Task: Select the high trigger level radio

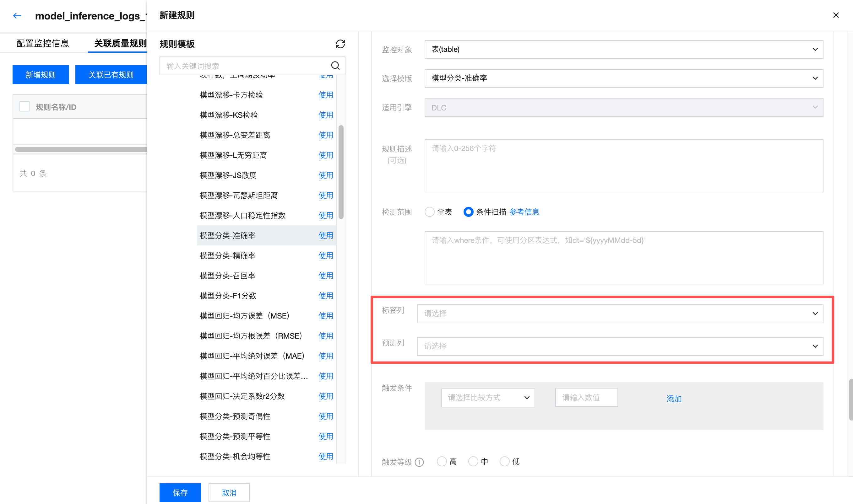Action: tap(442, 461)
